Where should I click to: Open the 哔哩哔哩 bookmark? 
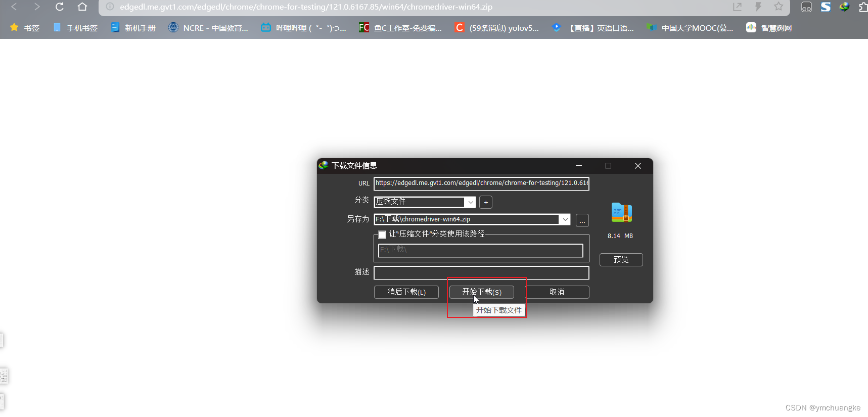pos(303,28)
